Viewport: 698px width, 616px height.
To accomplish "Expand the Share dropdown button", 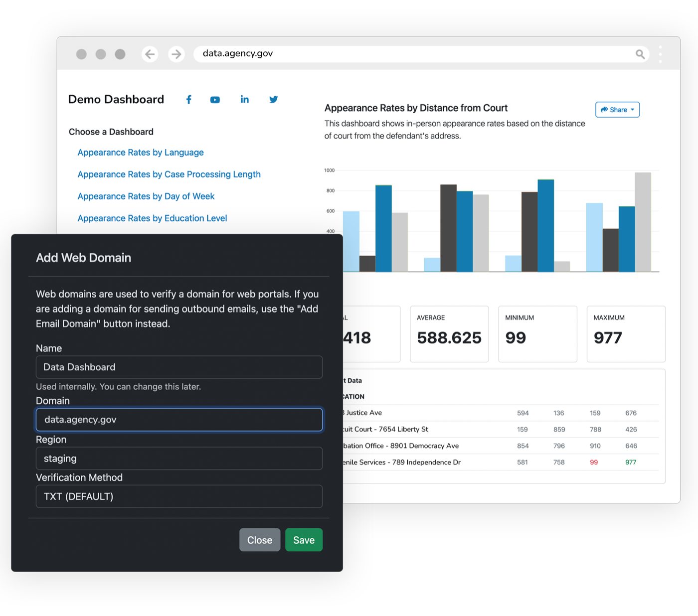I will [617, 110].
